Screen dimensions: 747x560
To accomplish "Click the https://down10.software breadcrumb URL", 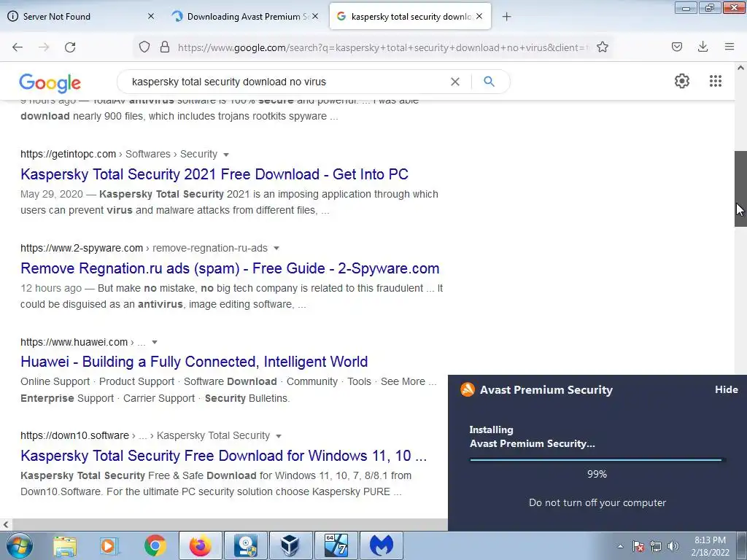I will (74, 435).
